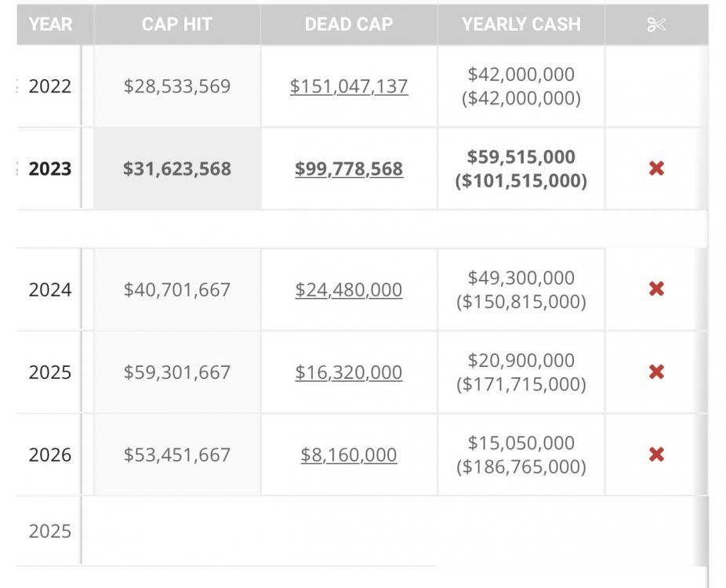
Task: Click the scissors icon in the header
Action: pyautogui.click(x=656, y=24)
